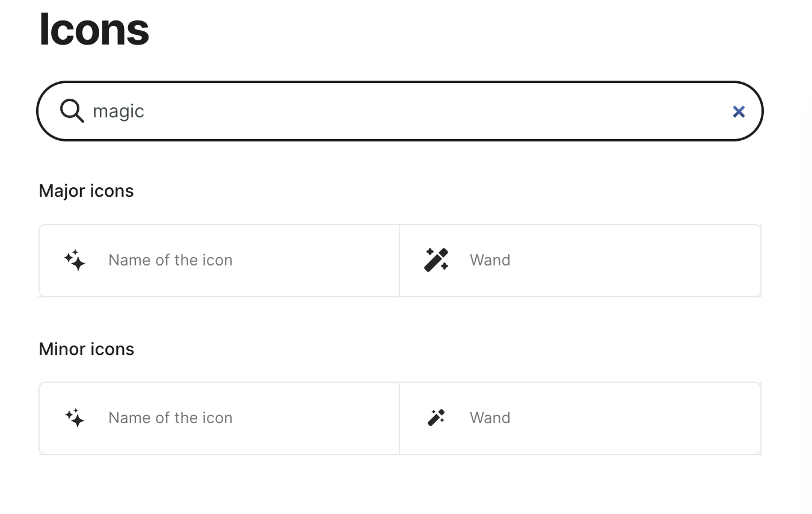Open "Name of the icon" label in Major icons
The image size is (812, 514).
click(170, 260)
